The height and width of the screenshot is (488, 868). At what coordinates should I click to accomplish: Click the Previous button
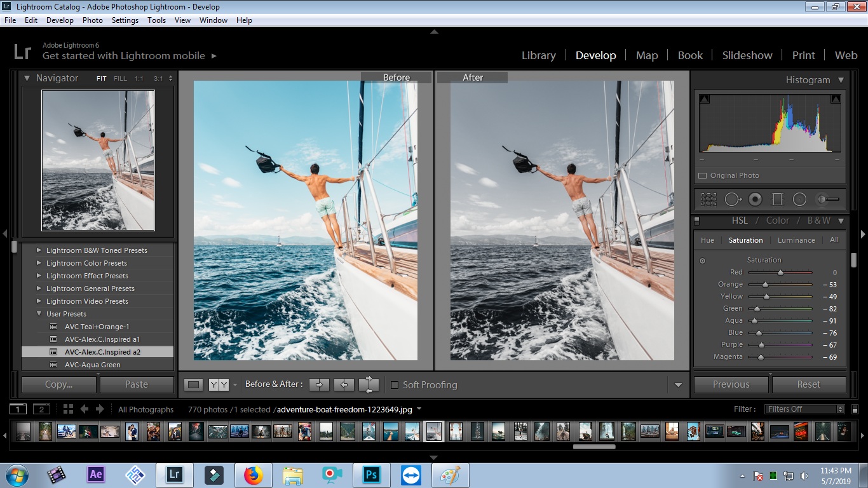coord(731,384)
